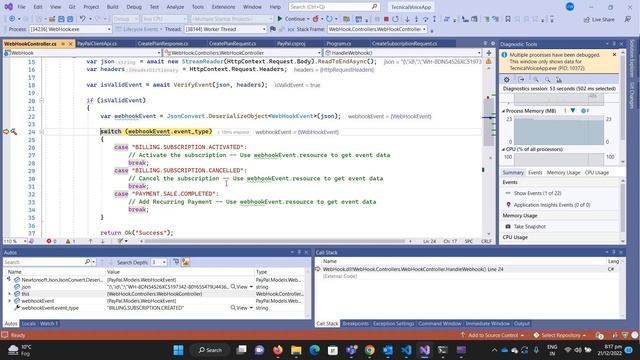This screenshot has height=360, width=640.
Task: Switch to Watch 1 tab
Action: (x=49, y=324)
